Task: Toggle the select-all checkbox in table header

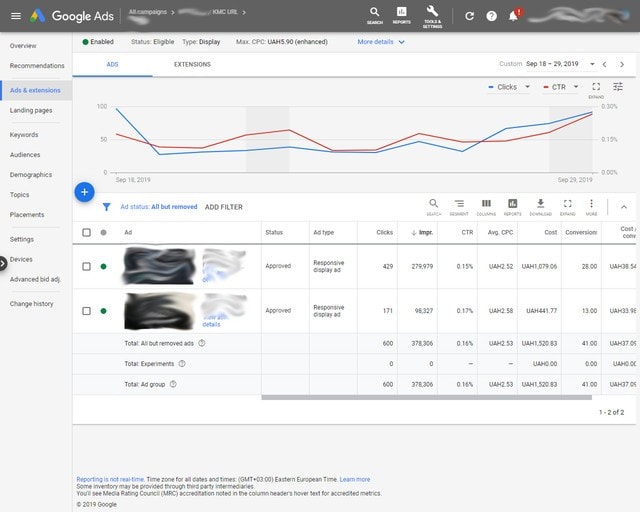Action: tap(86, 232)
